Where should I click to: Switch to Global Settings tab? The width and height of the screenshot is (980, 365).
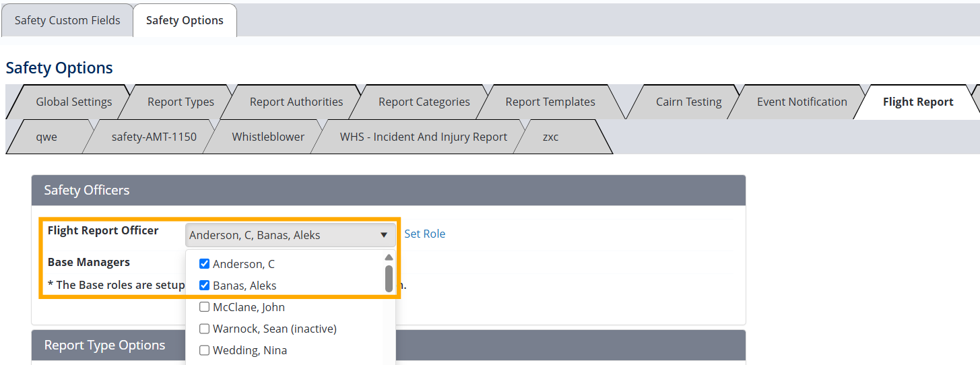point(74,102)
